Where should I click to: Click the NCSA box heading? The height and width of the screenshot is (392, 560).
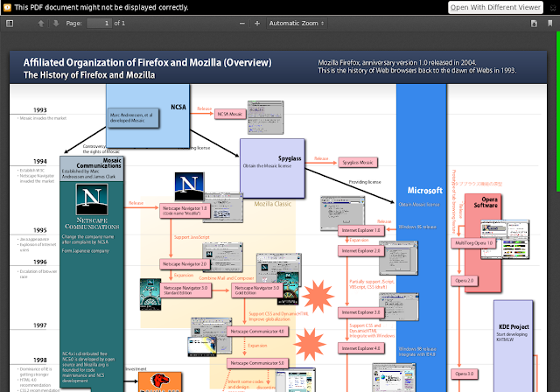point(178,107)
